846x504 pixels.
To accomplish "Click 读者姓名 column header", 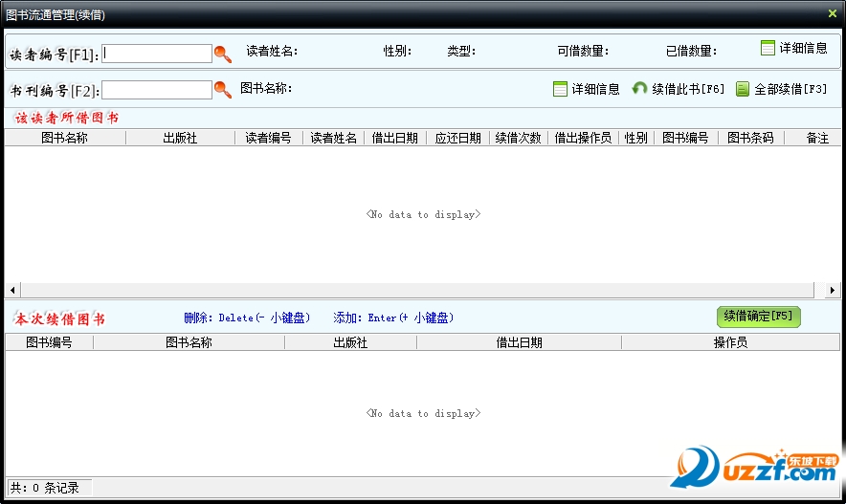I will [333, 138].
